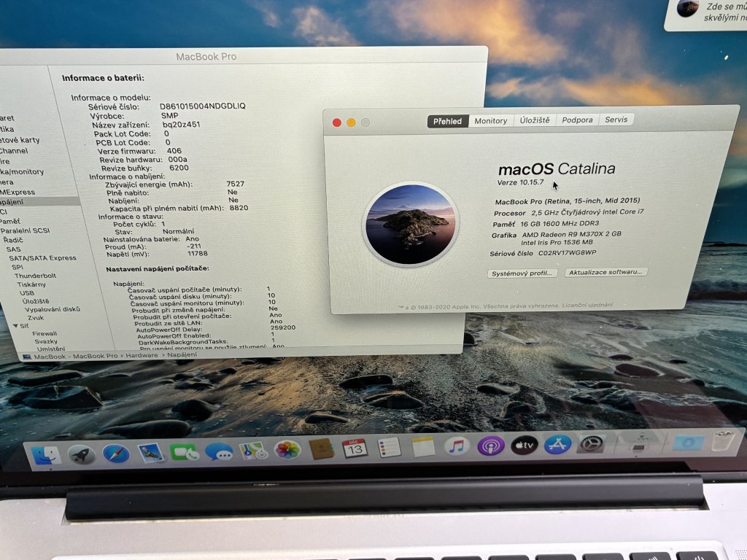
Task: Select Umístění under Síť
Action: tap(51, 349)
